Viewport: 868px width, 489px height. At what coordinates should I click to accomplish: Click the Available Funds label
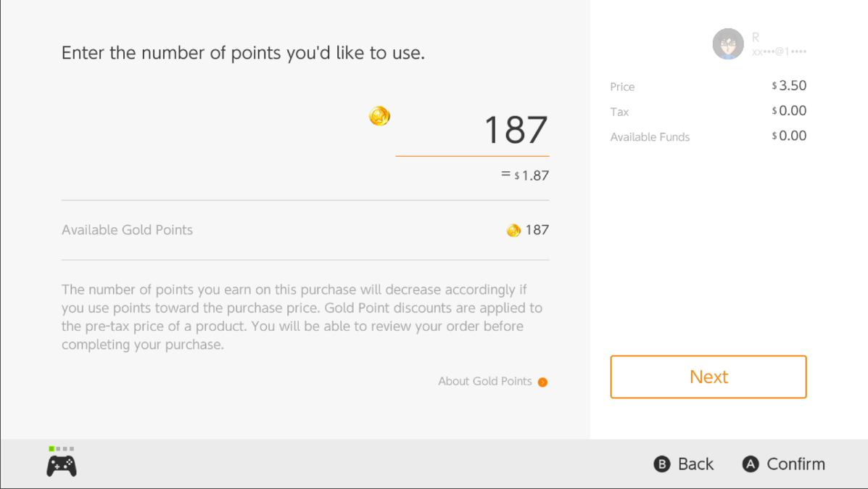tap(650, 137)
